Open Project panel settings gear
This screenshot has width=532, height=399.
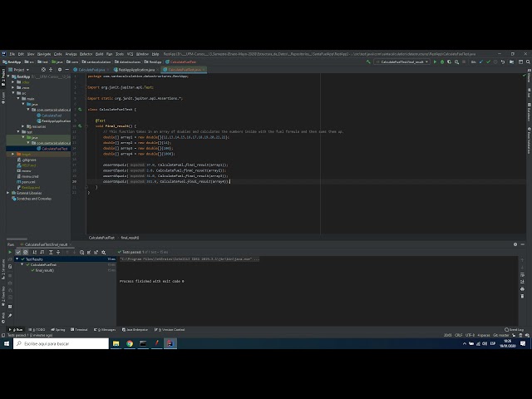60,70
